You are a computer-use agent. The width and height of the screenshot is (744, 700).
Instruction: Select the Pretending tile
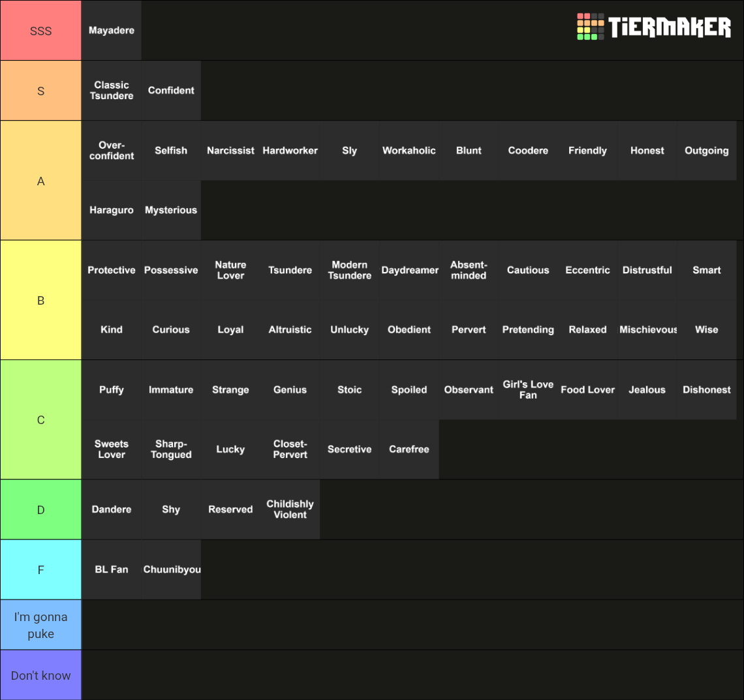point(528,329)
